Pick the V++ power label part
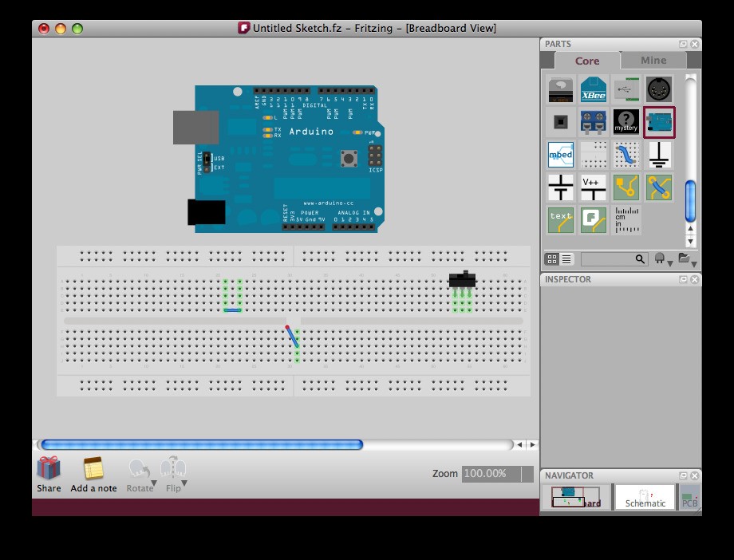 (x=593, y=187)
